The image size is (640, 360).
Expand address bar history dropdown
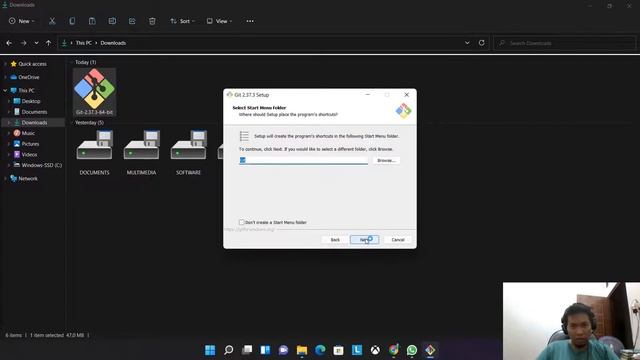[x=467, y=43]
